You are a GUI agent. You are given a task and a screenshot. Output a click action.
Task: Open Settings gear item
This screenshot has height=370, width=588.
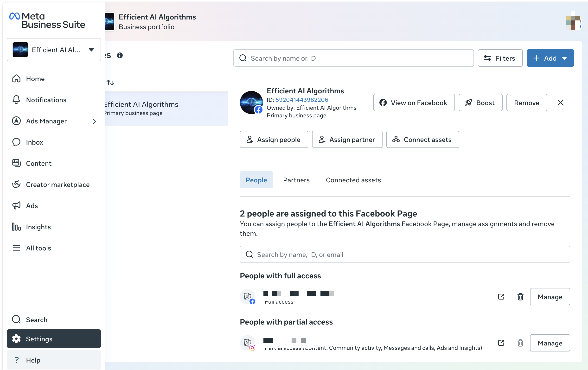pos(54,339)
